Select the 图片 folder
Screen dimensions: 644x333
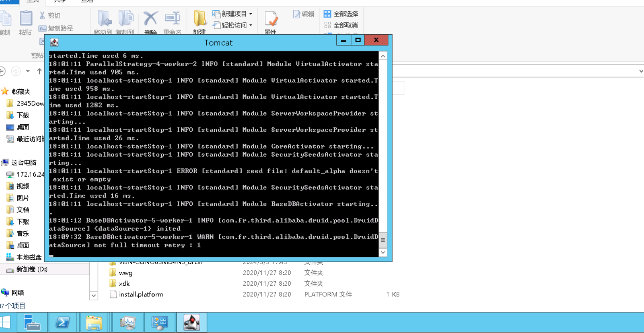(18, 198)
